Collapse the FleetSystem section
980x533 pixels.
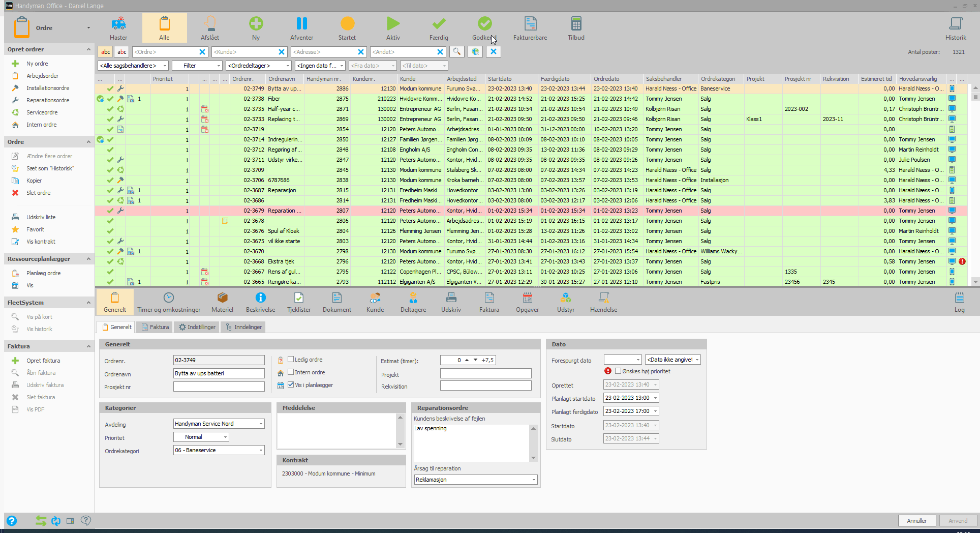(x=88, y=303)
